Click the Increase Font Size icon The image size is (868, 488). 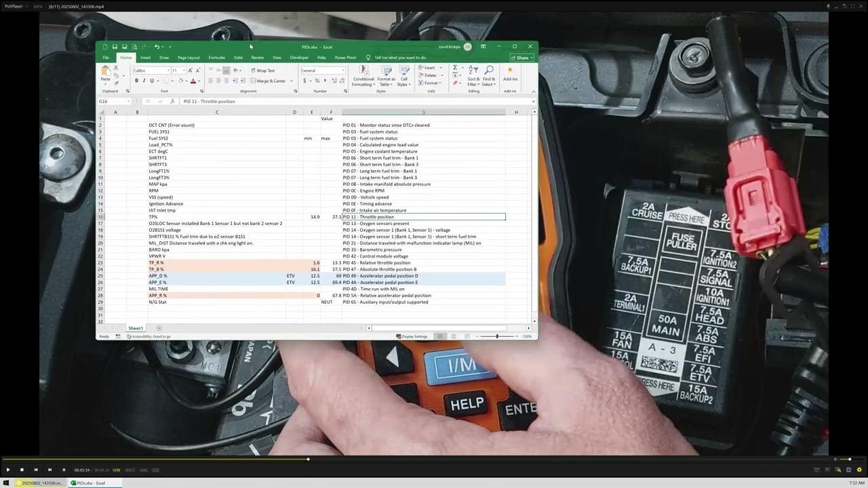(191, 70)
